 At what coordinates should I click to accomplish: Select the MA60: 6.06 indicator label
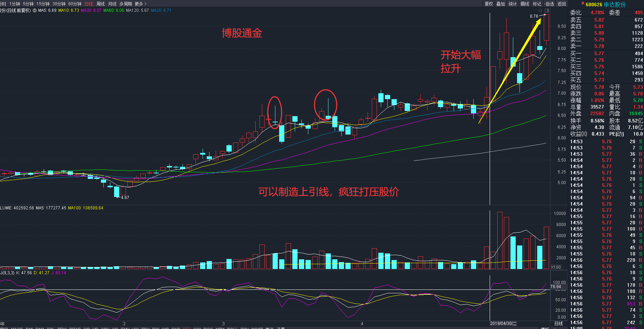pyautogui.click(x=114, y=10)
